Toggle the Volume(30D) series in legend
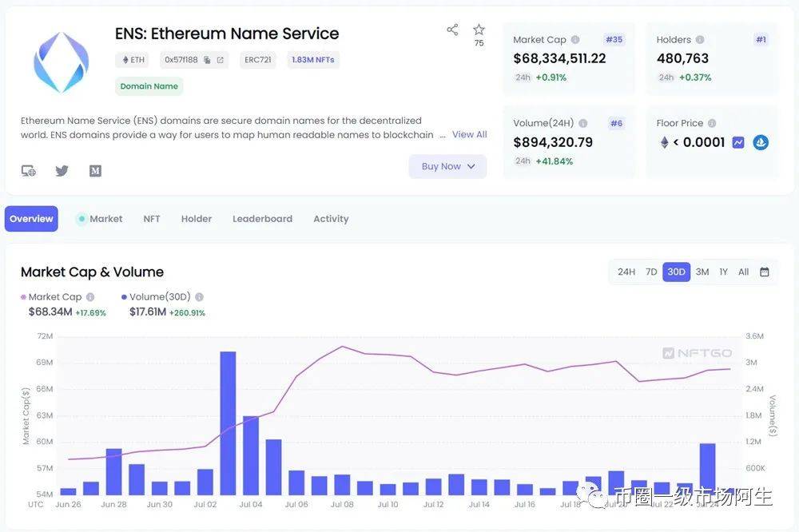Viewport: 799px width, 532px height. (x=161, y=297)
